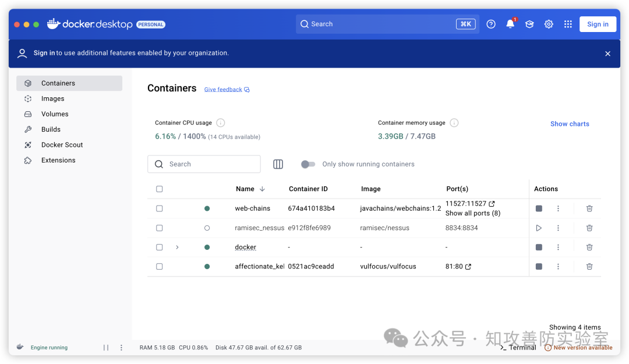Open port 11527 in browser
Viewport: 629px width, 364px height.
click(x=492, y=203)
